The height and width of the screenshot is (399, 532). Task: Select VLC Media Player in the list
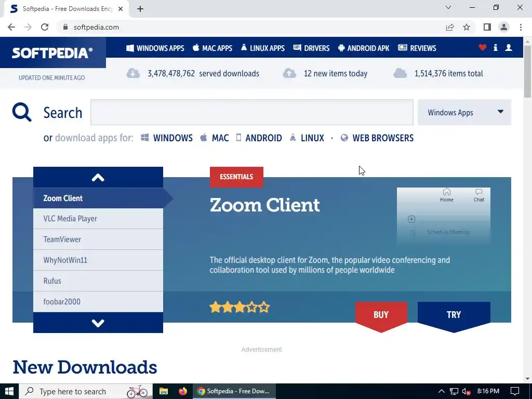click(98, 219)
